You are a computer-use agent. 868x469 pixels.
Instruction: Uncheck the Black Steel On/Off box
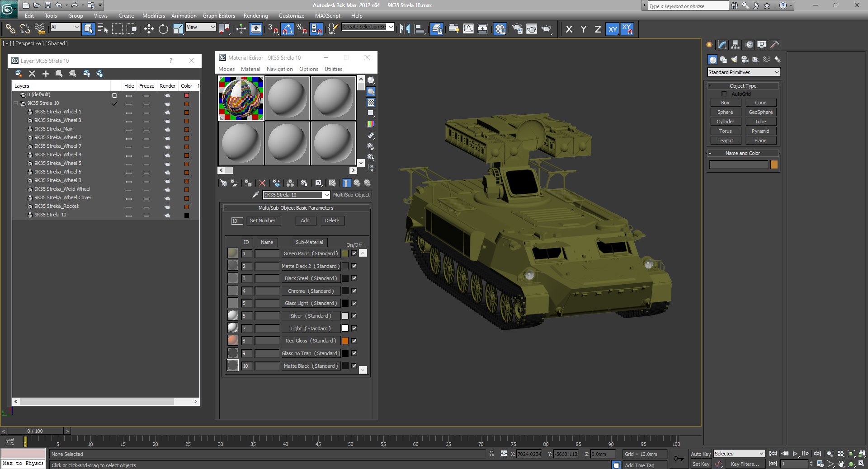click(x=354, y=278)
